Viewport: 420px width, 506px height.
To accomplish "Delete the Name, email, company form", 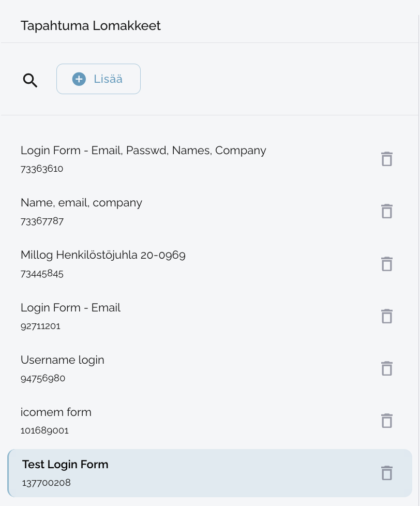I will click(x=386, y=211).
